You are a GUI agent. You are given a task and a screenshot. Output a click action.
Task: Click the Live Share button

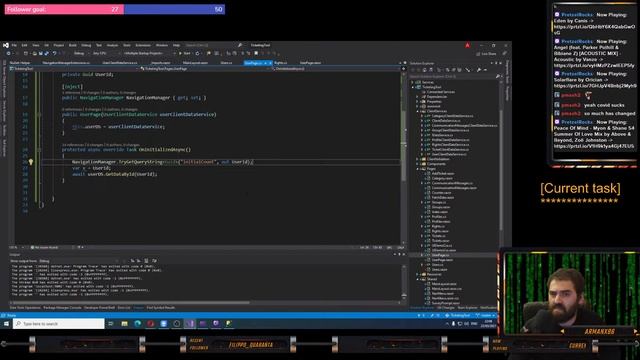[x=486, y=53]
